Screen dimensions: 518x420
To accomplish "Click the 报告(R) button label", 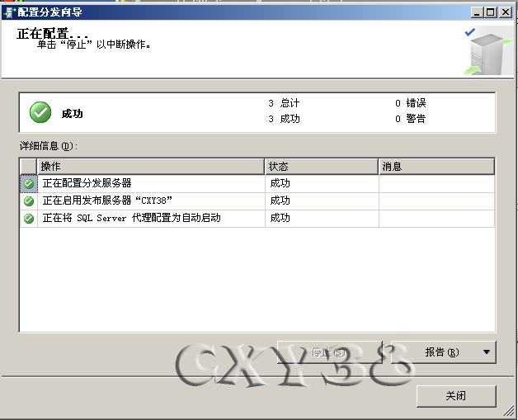I will coord(441,352).
